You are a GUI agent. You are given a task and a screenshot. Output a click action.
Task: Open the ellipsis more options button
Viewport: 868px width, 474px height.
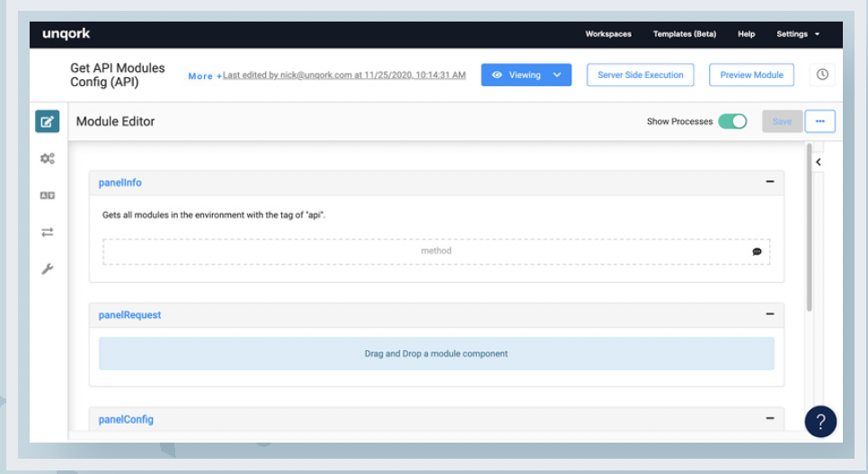[819, 121]
